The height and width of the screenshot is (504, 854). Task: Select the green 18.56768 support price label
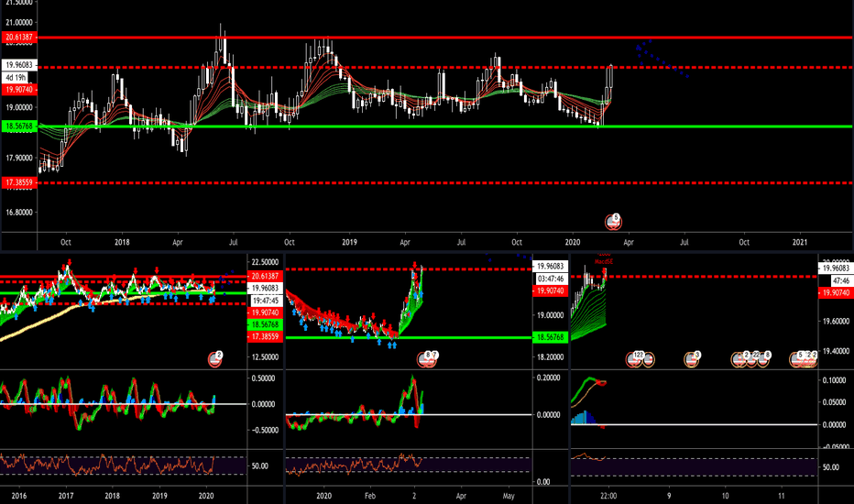click(x=19, y=126)
